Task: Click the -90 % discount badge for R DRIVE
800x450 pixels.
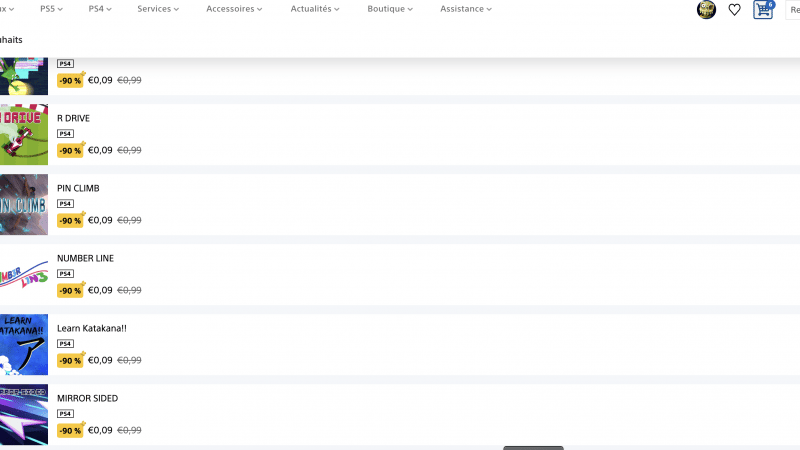Action: click(x=70, y=150)
